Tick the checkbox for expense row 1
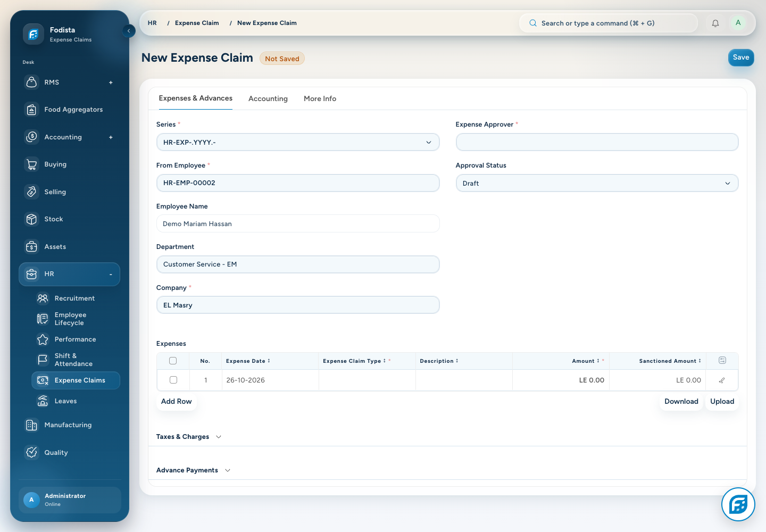The height and width of the screenshot is (532, 766). tap(173, 380)
